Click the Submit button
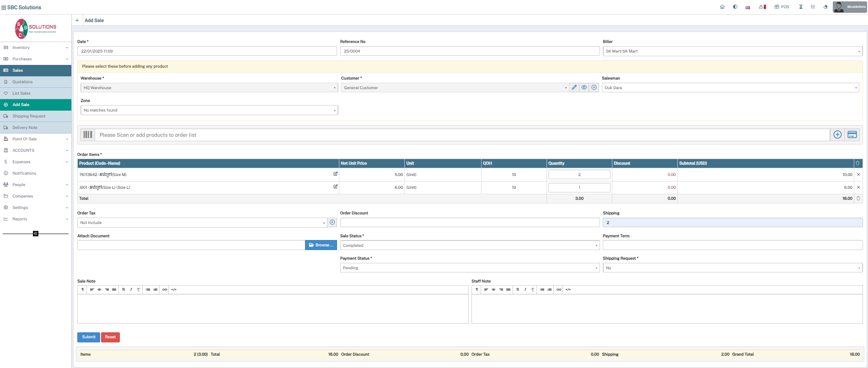The width and height of the screenshot is (868, 368). [89, 337]
